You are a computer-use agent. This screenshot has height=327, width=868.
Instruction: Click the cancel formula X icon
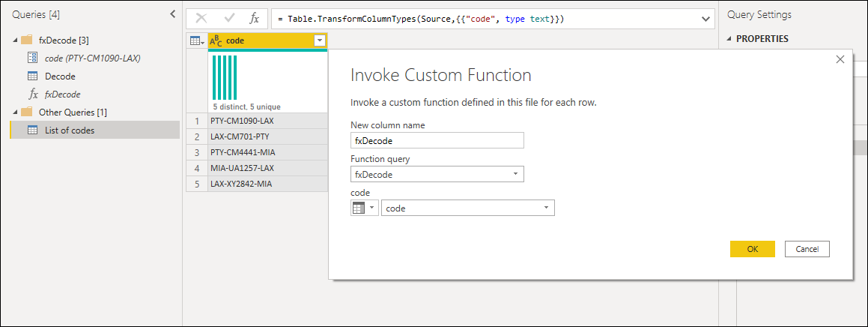[201, 19]
